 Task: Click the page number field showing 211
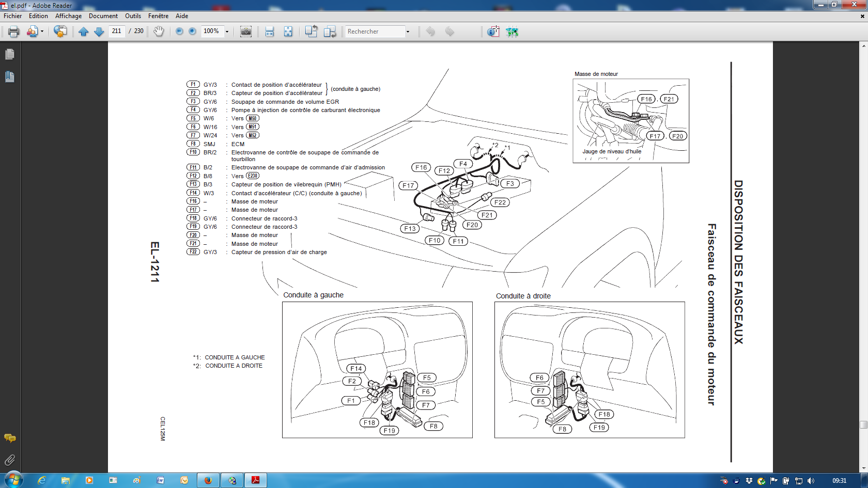pyautogui.click(x=117, y=31)
